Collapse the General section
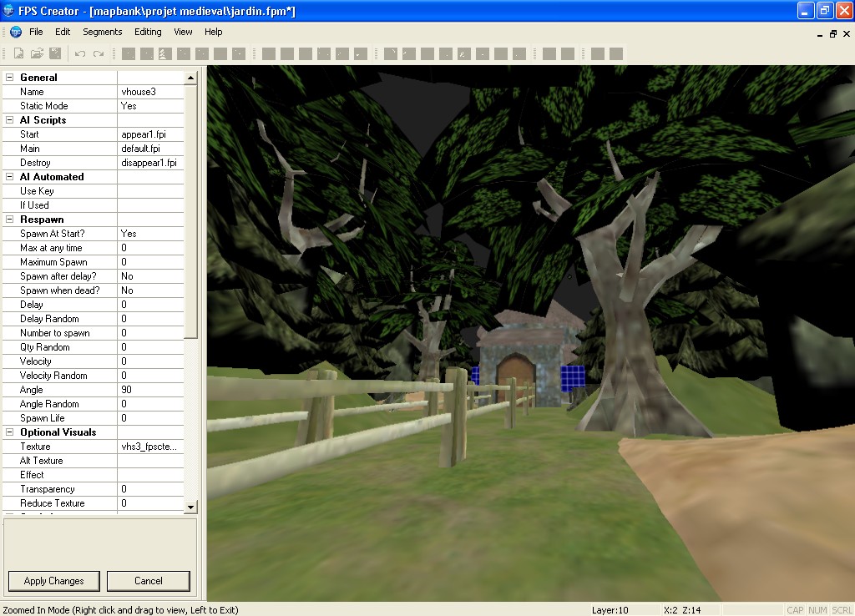This screenshot has height=616, width=855. tap(9, 78)
